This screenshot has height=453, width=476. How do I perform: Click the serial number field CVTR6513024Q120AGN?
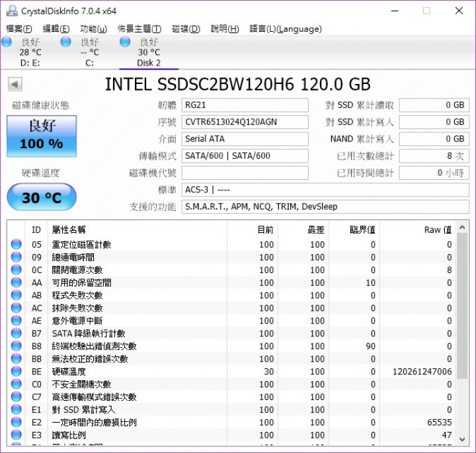[245, 122]
